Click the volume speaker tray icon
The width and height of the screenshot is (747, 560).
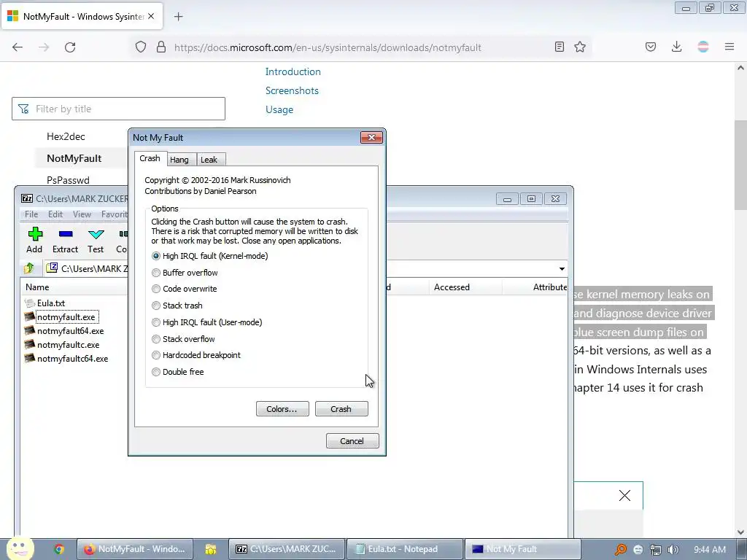[x=673, y=550]
